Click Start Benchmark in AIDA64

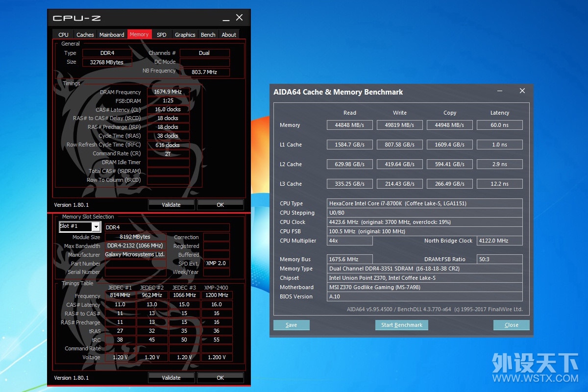coord(402,325)
